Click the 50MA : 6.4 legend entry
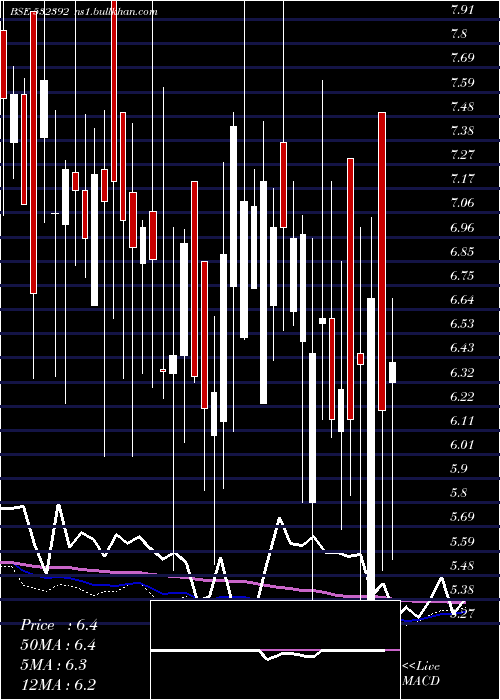The width and height of the screenshot is (500, 700). pyautogui.click(x=58, y=645)
